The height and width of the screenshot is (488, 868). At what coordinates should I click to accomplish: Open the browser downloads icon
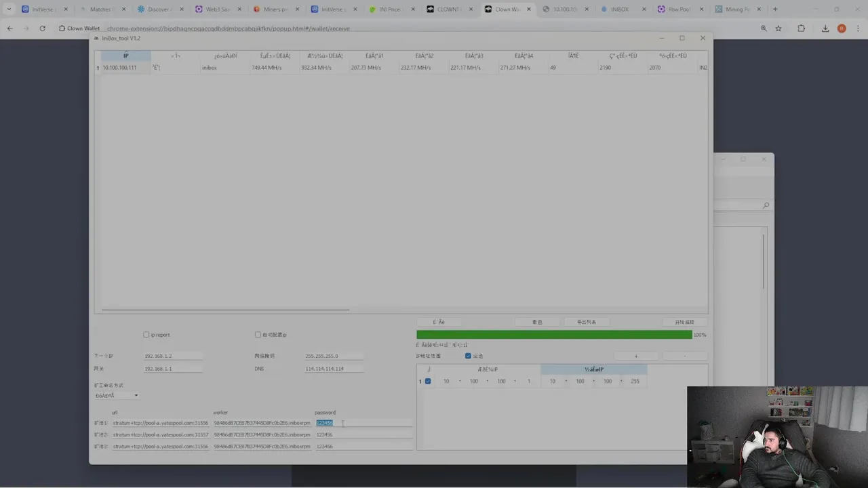coord(825,28)
